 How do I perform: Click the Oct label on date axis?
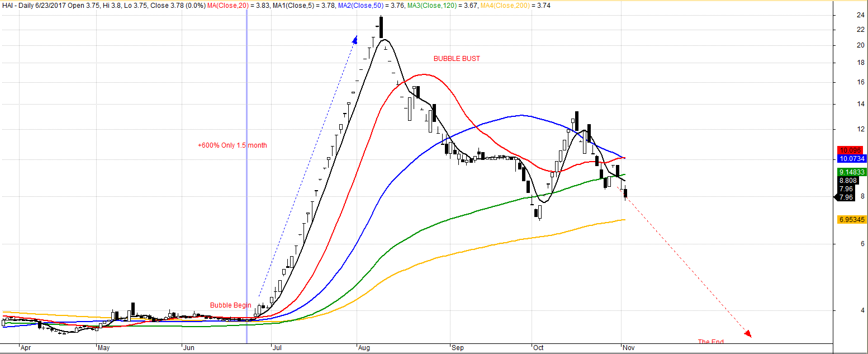[538, 348]
